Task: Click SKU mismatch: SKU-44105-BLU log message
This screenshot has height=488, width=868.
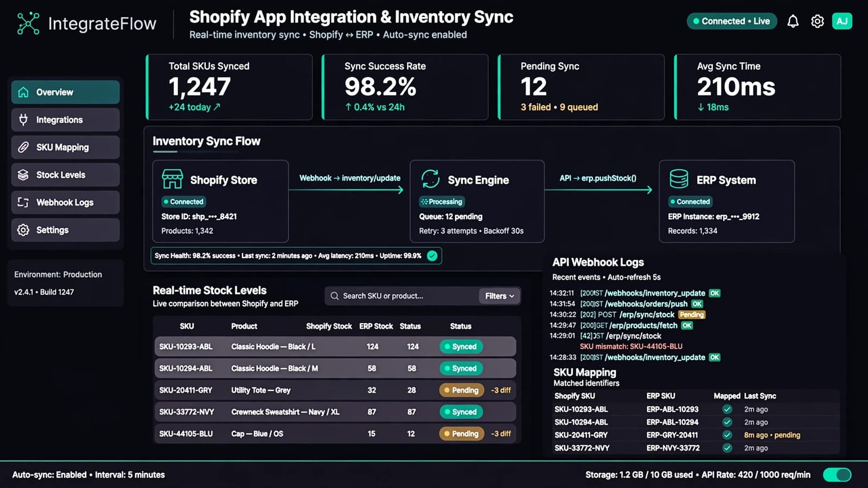Action: 631,346
